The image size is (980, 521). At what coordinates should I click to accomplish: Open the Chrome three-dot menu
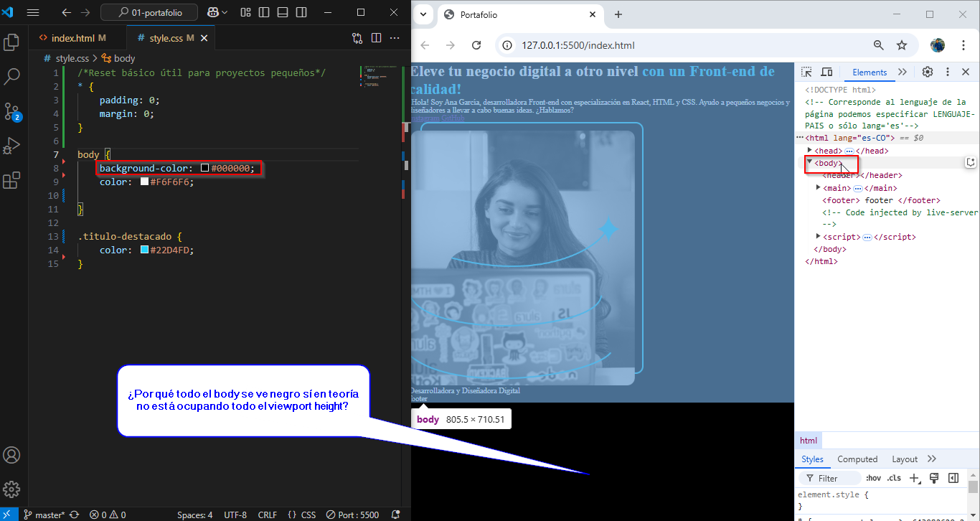tap(963, 45)
